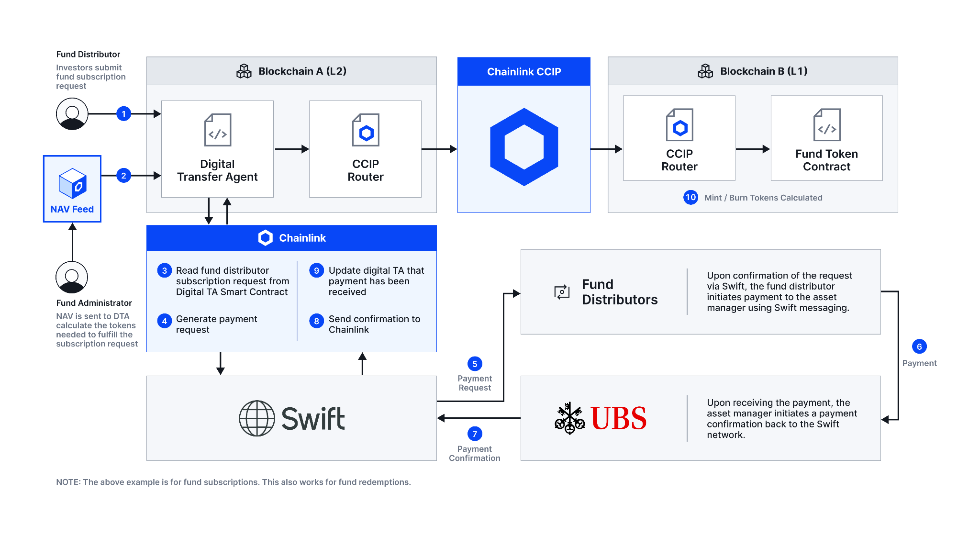Click 'Investors submit fund subscription request' text
This screenshot has width=980, height=536.
click(91, 77)
